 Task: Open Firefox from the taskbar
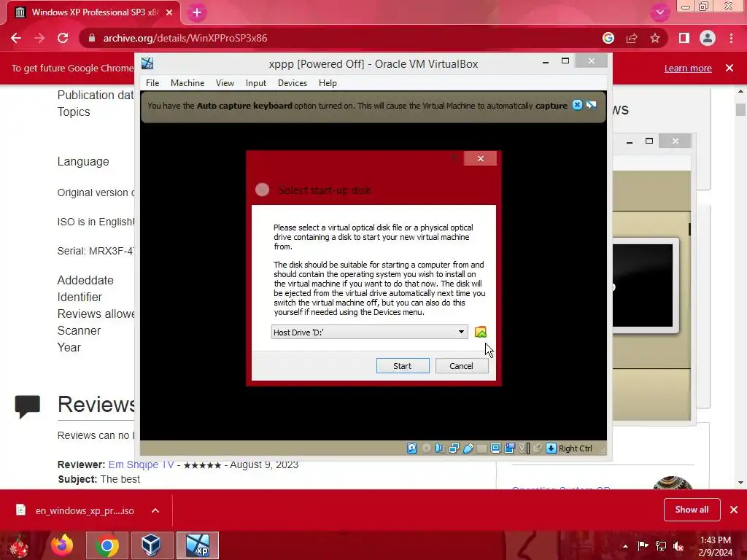point(63,545)
